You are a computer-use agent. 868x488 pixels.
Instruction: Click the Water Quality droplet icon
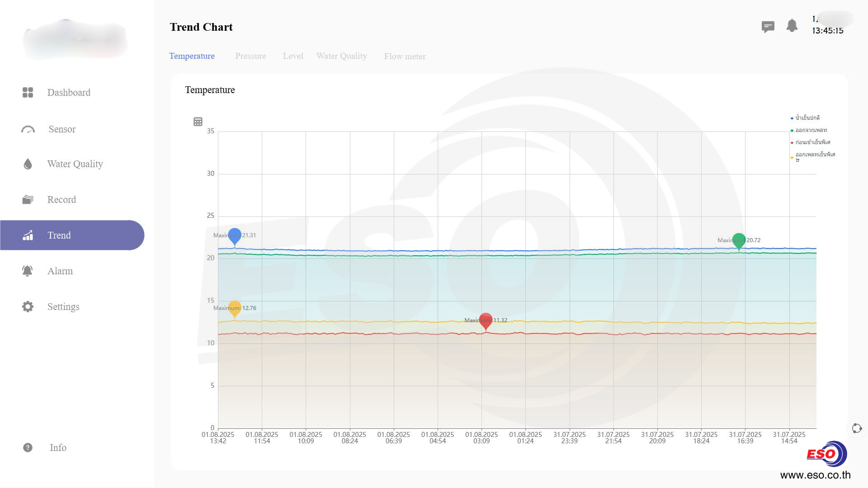pyautogui.click(x=28, y=164)
